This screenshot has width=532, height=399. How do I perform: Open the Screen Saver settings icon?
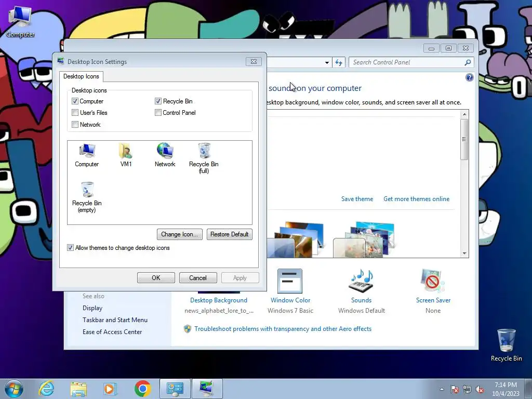click(433, 281)
